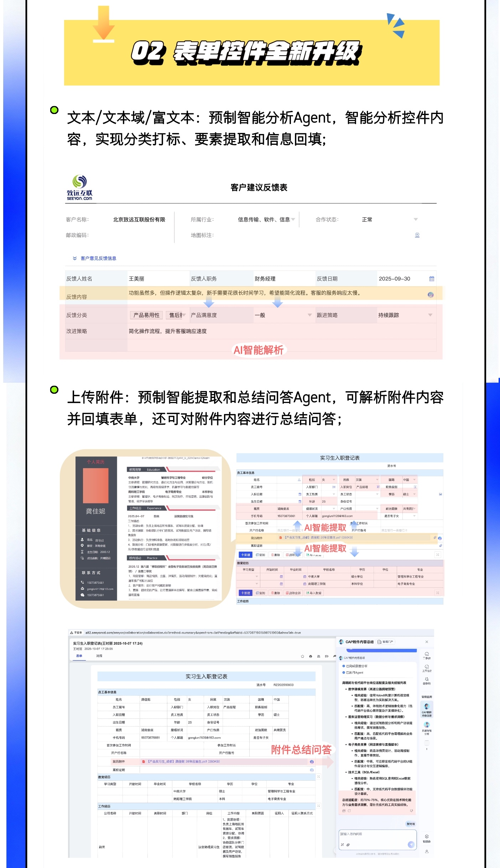The width and height of the screenshot is (500, 868).
Task: Open the feedback date calendar icon
Action: [432, 279]
